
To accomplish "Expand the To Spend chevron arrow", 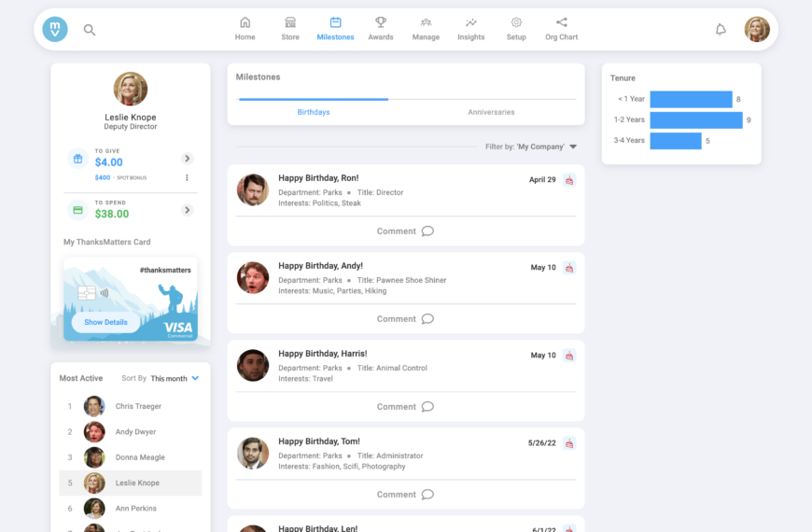I will point(188,210).
